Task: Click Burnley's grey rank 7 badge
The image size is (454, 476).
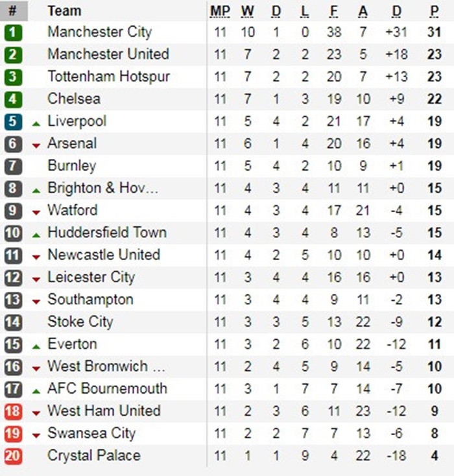Action: [x=13, y=166]
